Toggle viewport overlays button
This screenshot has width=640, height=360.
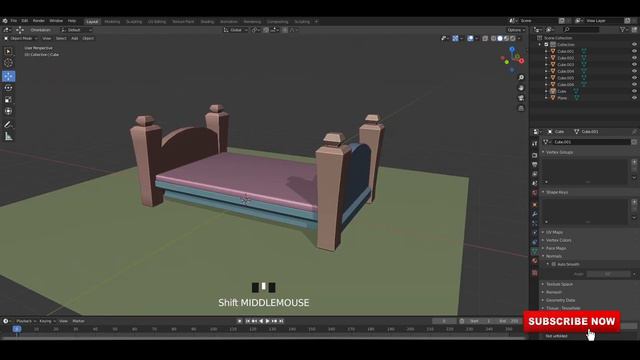tap(471, 38)
